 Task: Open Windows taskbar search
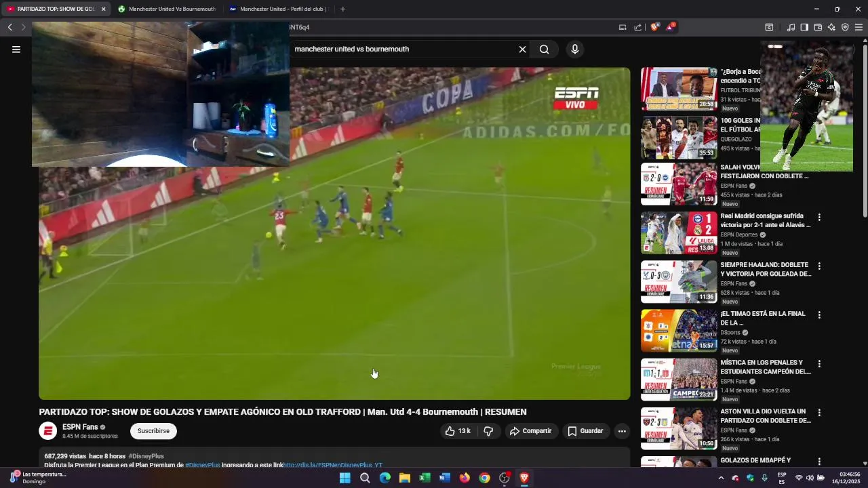click(365, 478)
